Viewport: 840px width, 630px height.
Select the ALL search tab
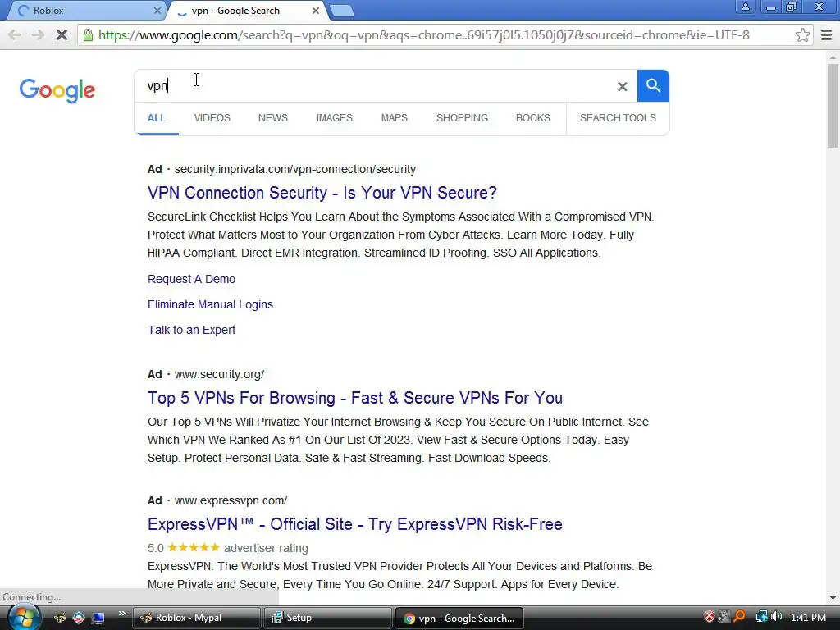tap(157, 118)
